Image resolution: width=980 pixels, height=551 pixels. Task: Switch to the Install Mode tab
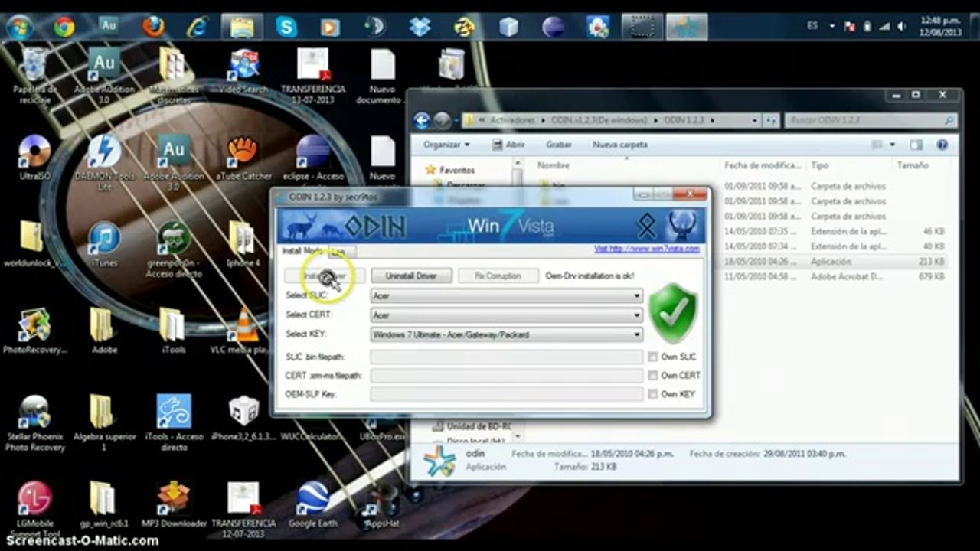[302, 251]
